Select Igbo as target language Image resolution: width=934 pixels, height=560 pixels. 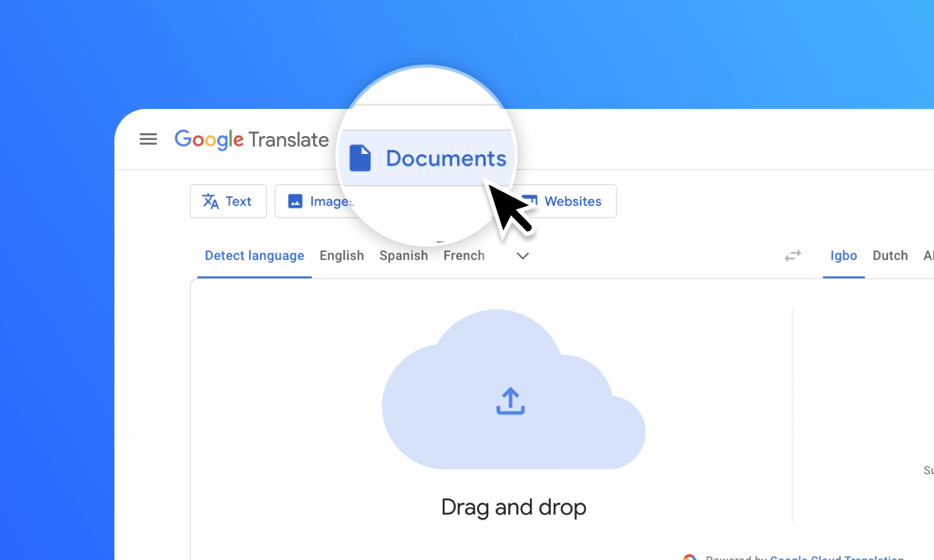pos(844,256)
